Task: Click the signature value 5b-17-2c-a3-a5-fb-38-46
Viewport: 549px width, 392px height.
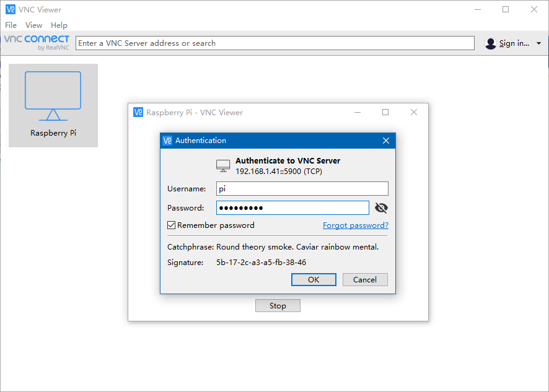Action: point(261,262)
